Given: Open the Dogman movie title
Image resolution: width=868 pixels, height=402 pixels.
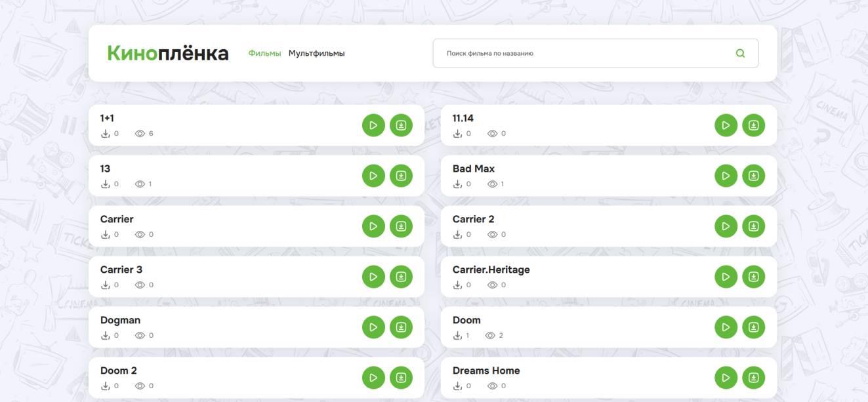Looking at the screenshot, I should 120,320.
